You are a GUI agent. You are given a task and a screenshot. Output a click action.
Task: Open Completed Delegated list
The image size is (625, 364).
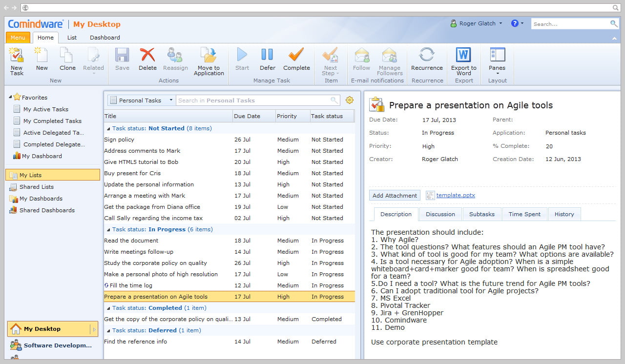click(54, 144)
